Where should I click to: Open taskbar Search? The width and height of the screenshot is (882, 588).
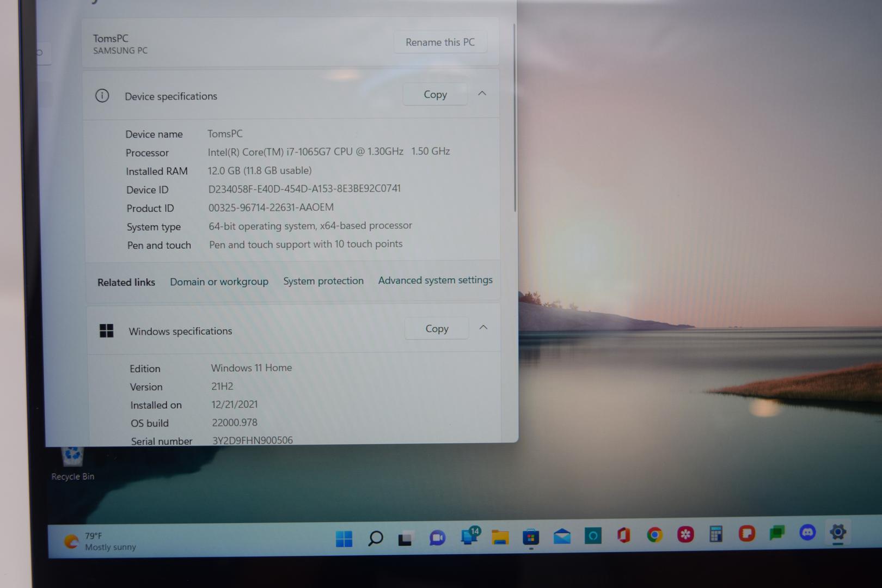(375, 538)
